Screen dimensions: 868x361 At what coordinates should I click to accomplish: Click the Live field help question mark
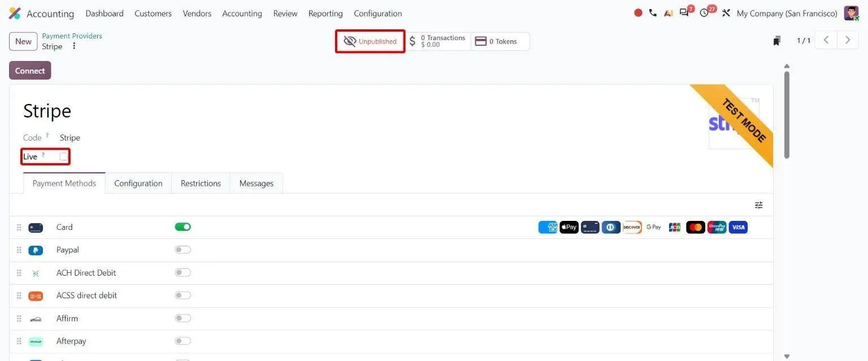click(43, 154)
